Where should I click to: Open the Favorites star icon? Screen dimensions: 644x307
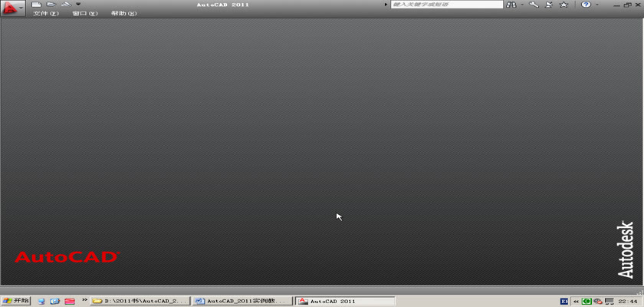coord(564,5)
